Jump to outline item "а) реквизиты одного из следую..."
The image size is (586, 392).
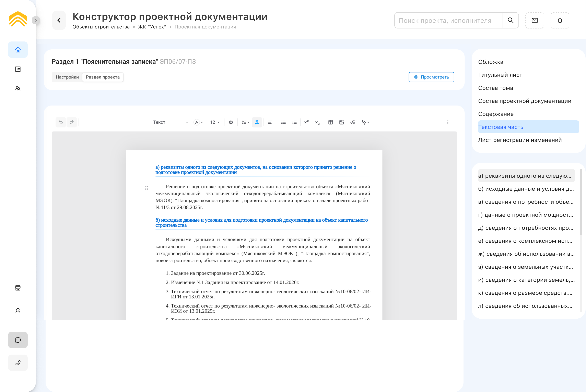(x=526, y=176)
